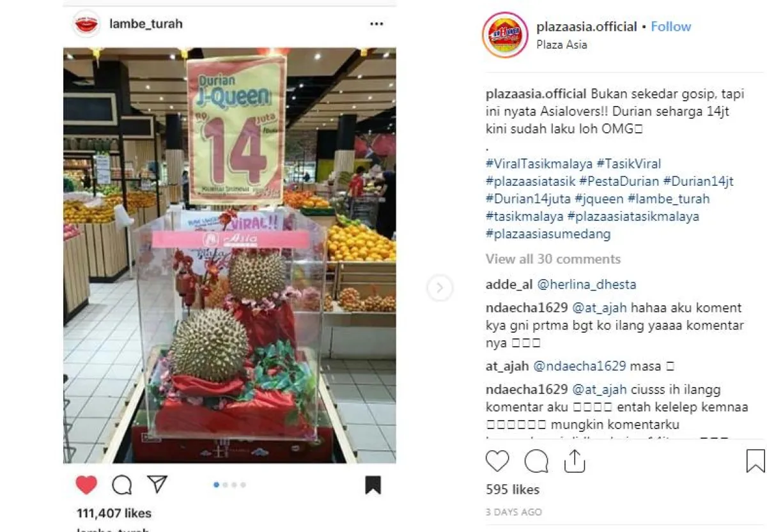Click the paper plane send icon

point(157,485)
